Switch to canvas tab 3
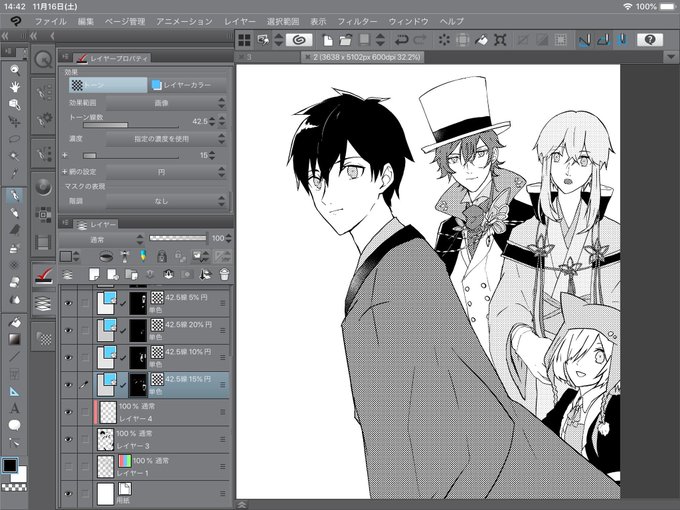The width and height of the screenshot is (680, 510). (267, 57)
